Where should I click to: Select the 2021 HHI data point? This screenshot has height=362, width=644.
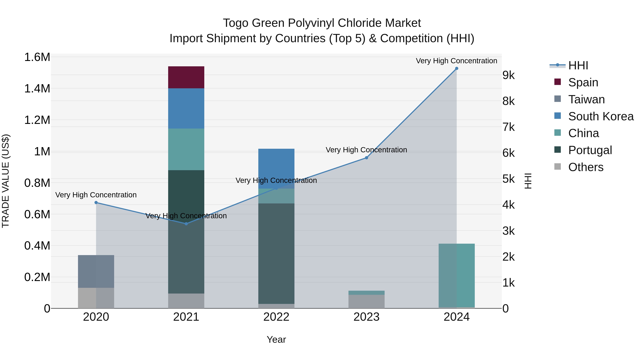(x=186, y=224)
